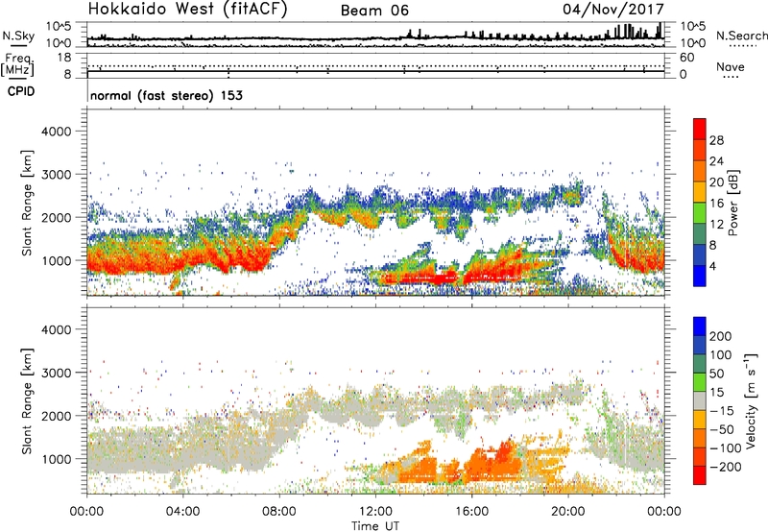Click the red bottom segment of the velocity colorbar
Image resolution: width=768 pixels, height=532 pixels.
pyautogui.click(x=700, y=475)
